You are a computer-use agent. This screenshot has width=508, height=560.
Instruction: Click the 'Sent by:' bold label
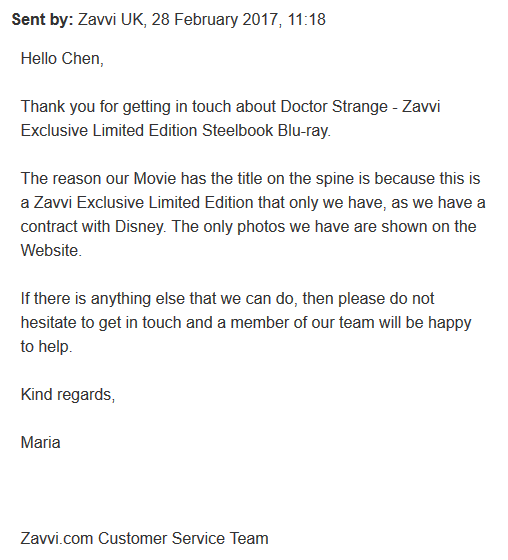pos(42,19)
